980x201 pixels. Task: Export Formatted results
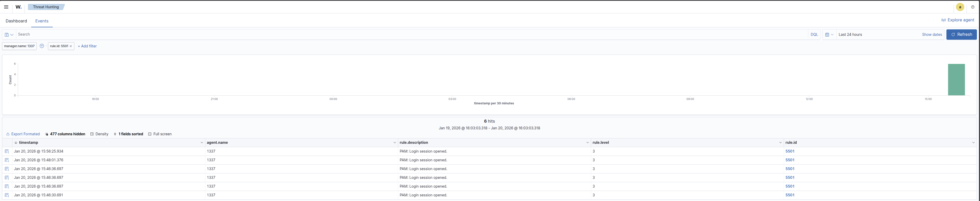[23, 134]
